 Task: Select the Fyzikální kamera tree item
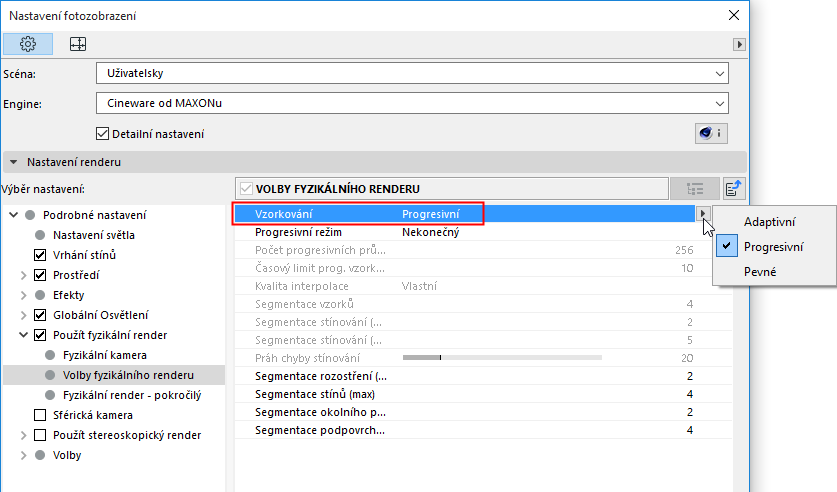coord(105,355)
